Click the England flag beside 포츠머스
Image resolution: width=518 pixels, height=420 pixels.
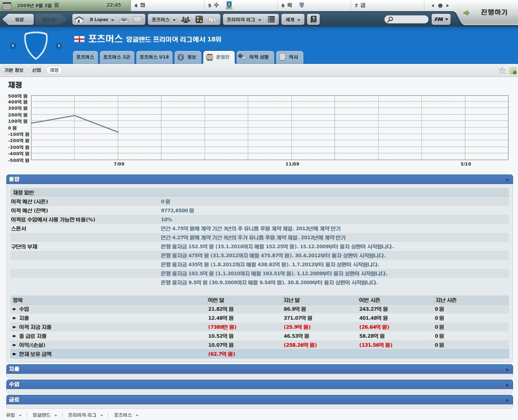point(79,39)
